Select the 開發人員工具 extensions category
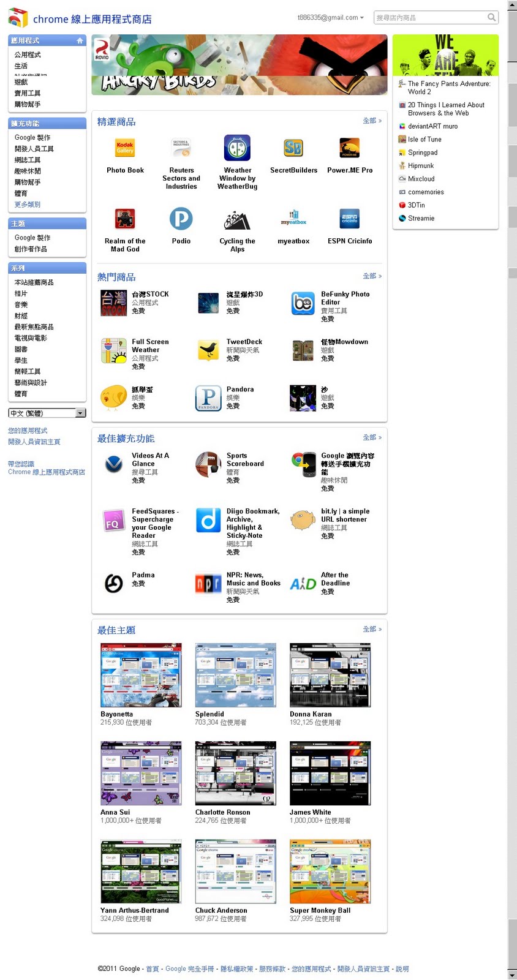The width and height of the screenshot is (517, 980). [x=34, y=149]
